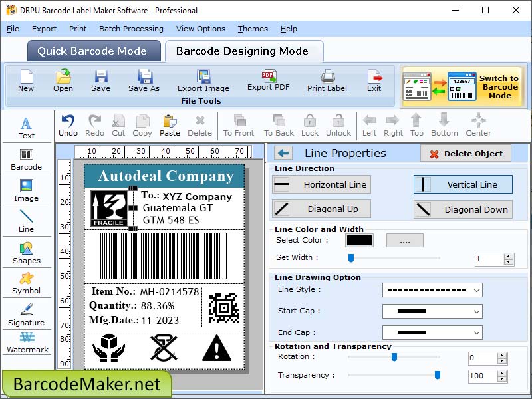Image resolution: width=532 pixels, height=399 pixels.
Task: Open the End Cap dropdown
Action: (x=432, y=332)
